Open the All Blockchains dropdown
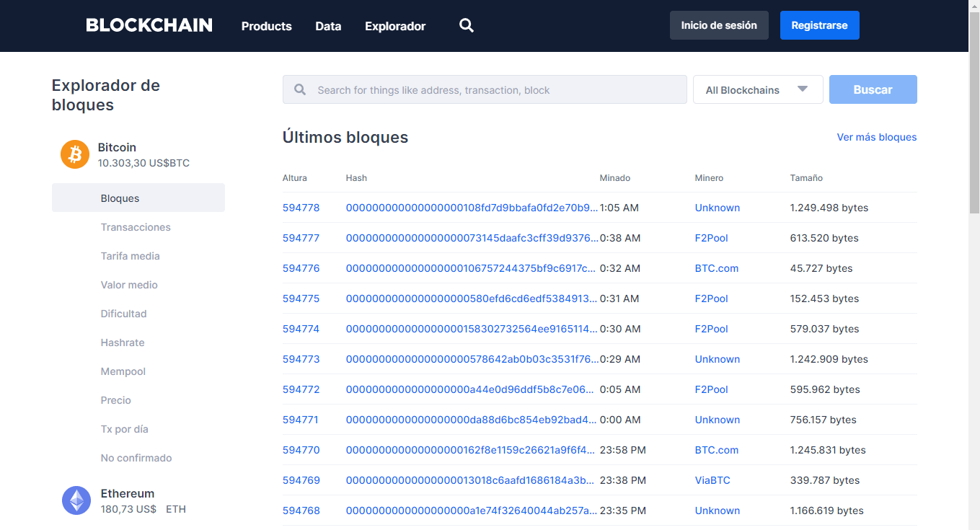Image resolution: width=980 pixels, height=530 pixels. coord(758,89)
